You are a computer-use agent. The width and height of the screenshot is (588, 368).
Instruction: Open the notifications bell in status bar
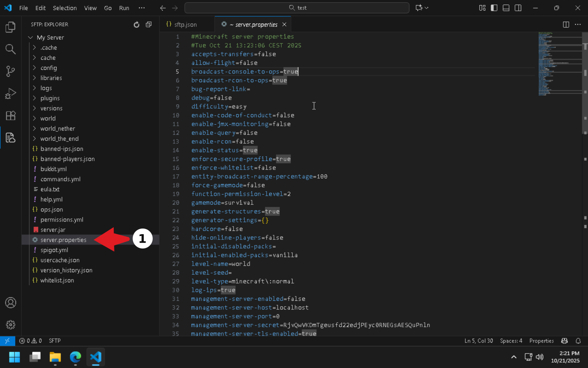578,341
